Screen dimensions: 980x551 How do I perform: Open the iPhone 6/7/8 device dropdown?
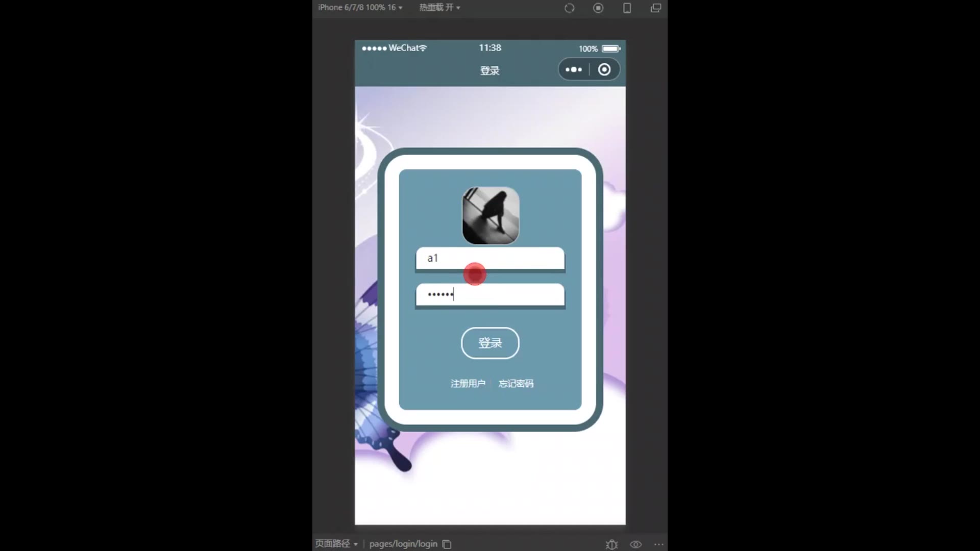[360, 8]
